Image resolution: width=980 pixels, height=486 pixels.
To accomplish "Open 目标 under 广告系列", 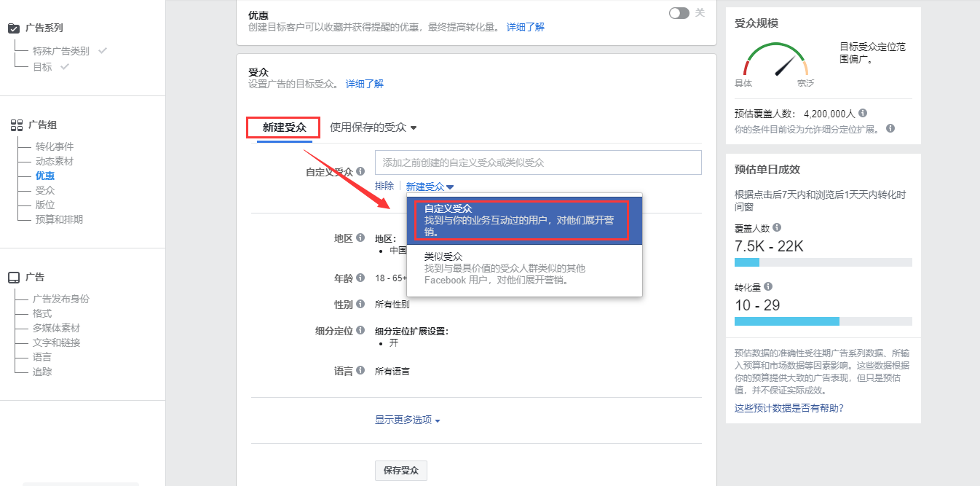I will (x=42, y=66).
